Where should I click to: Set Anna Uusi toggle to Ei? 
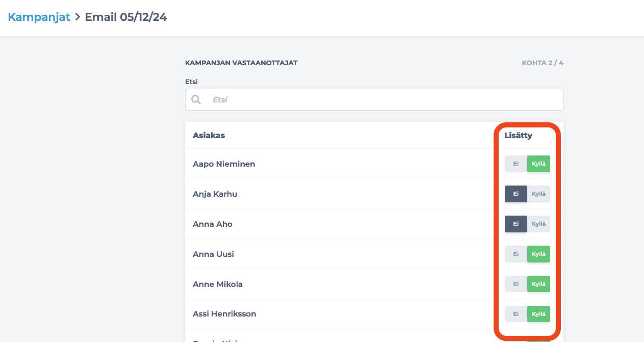(516, 254)
